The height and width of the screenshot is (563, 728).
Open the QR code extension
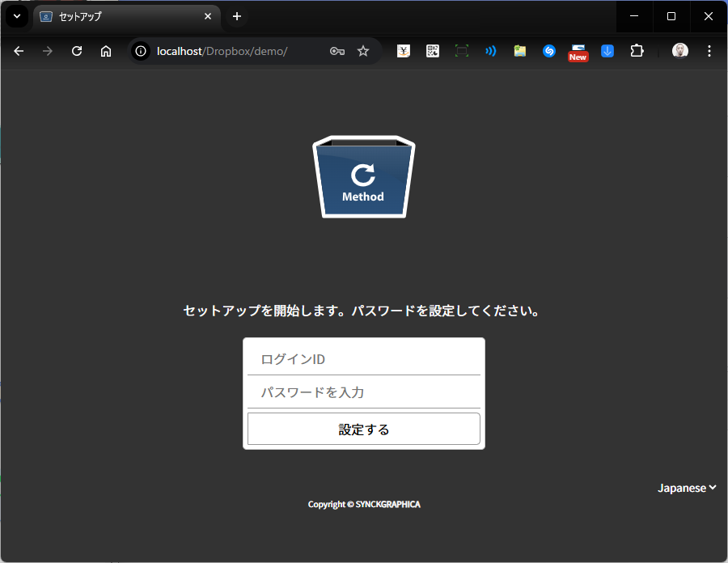(433, 51)
